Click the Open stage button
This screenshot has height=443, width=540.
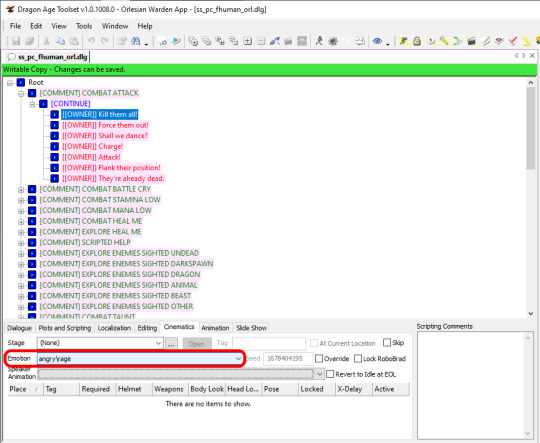pos(197,343)
